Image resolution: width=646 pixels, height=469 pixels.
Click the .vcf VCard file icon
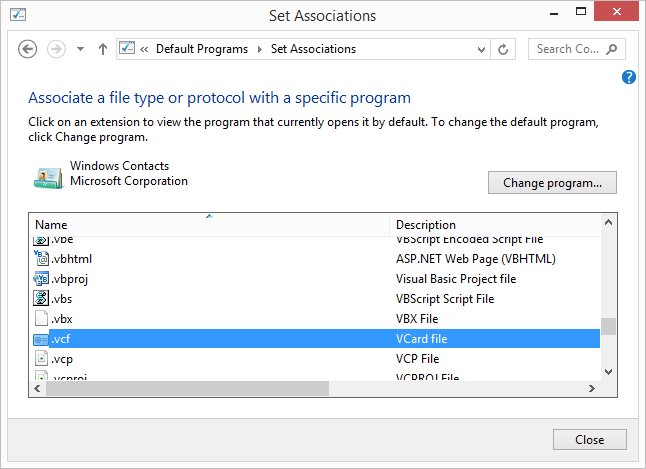click(41, 339)
